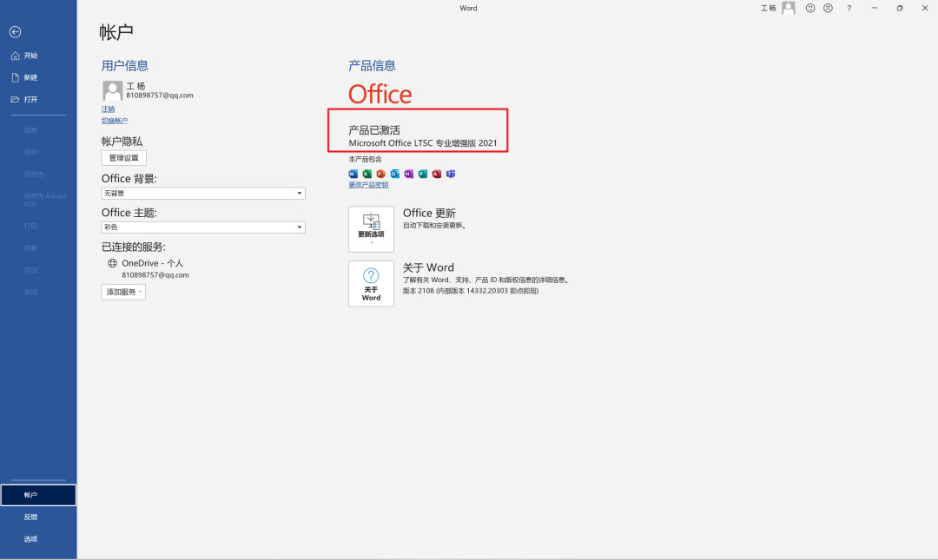Open 管理设置 for account privacy
Viewport: 938px width, 560px height.
[124, 158]
